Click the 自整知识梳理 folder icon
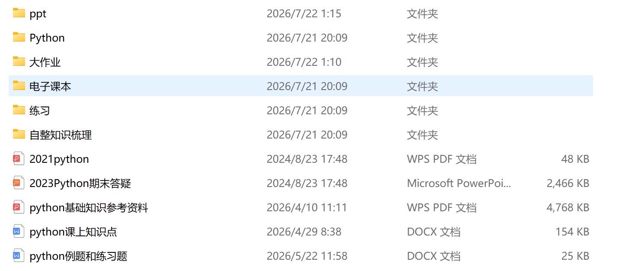 pos(19,134)
